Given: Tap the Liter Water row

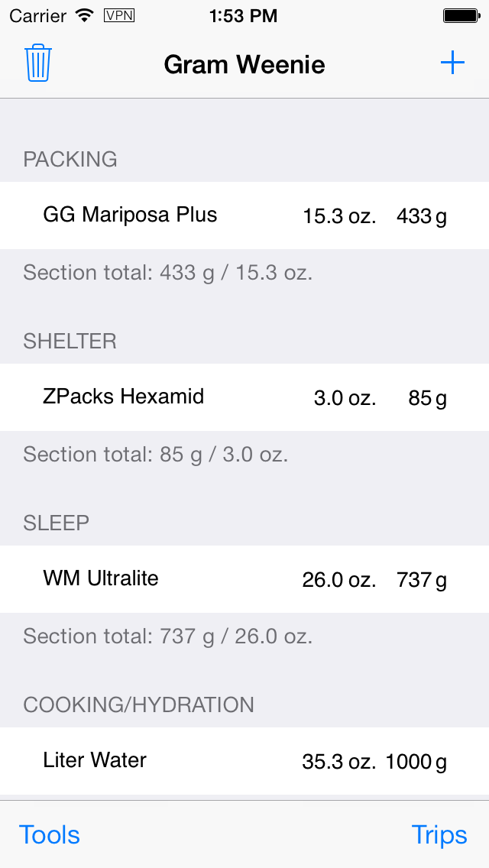Looking at the screenshot, I should point(95,760).
